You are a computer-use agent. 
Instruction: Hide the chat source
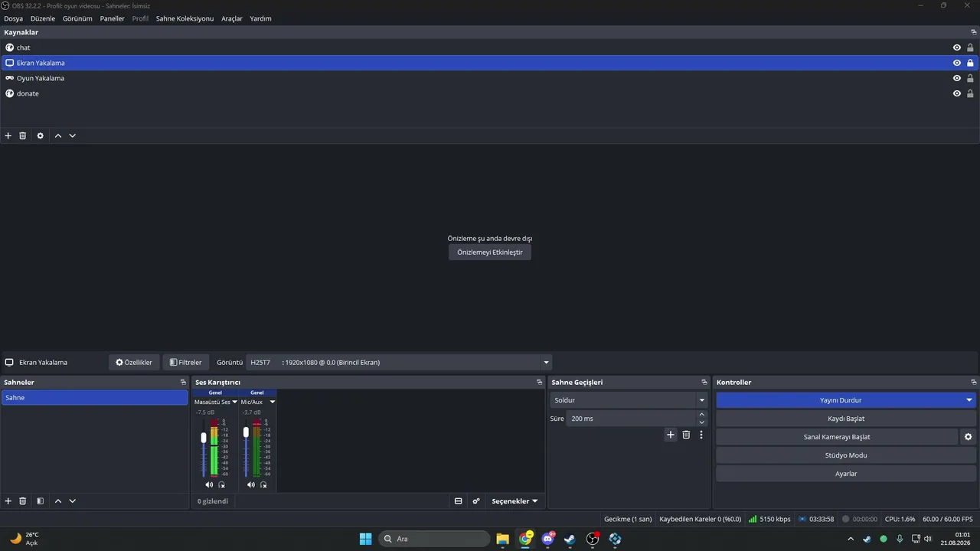(x=957, y=47)
